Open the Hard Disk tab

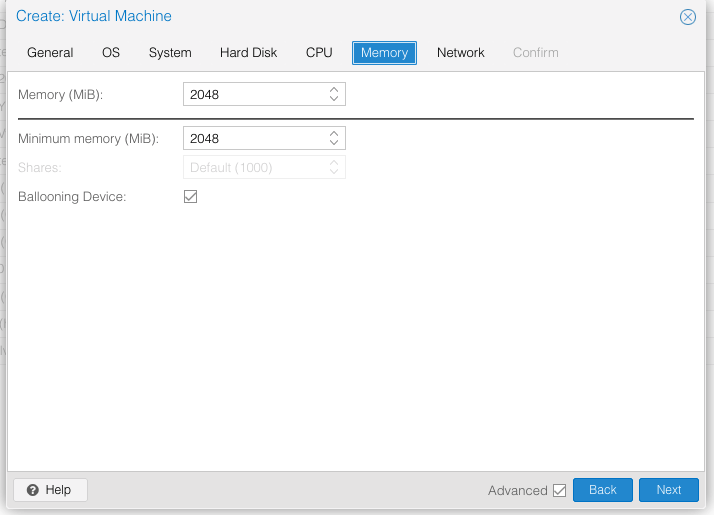pos(248,53)
